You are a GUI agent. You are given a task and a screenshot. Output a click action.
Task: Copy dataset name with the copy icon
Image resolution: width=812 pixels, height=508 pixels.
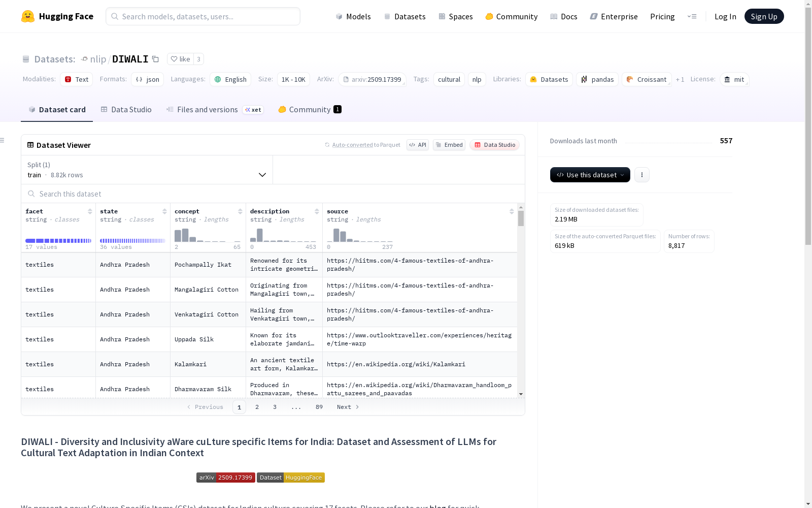click(x=156, y=59)
